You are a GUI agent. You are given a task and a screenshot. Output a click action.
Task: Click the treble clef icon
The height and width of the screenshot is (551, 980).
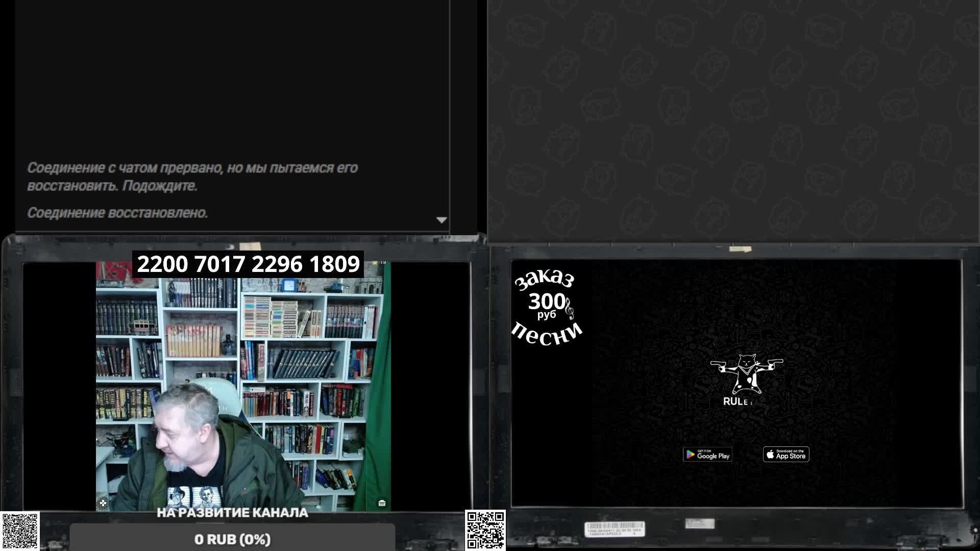click(x=570, y=308)
